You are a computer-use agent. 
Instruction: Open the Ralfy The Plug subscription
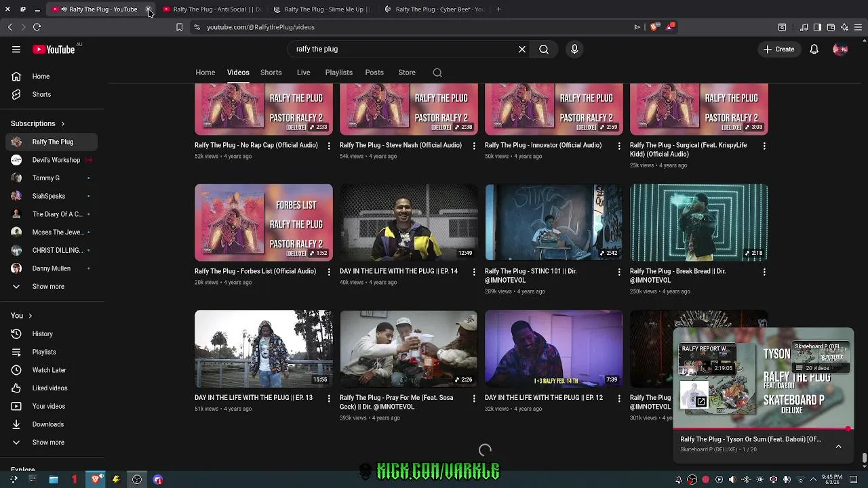click(x=52, y=142)
